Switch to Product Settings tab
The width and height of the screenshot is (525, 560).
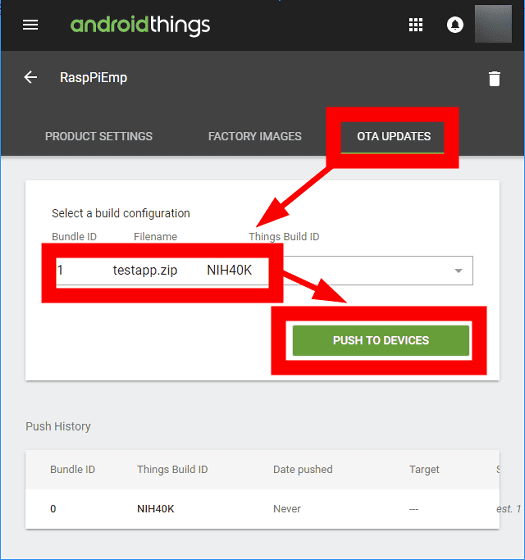coord(99,136)
